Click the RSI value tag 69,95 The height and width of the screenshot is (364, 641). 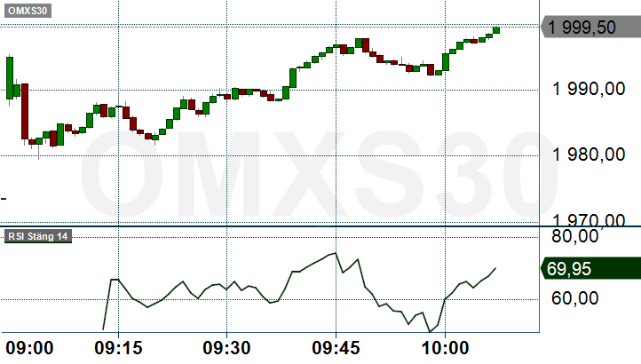tap(590, 269)
